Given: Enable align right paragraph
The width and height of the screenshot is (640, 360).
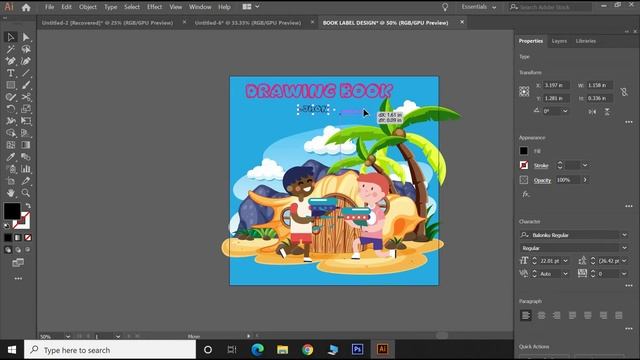Looking at the screenshot, I should click(556, 316).
